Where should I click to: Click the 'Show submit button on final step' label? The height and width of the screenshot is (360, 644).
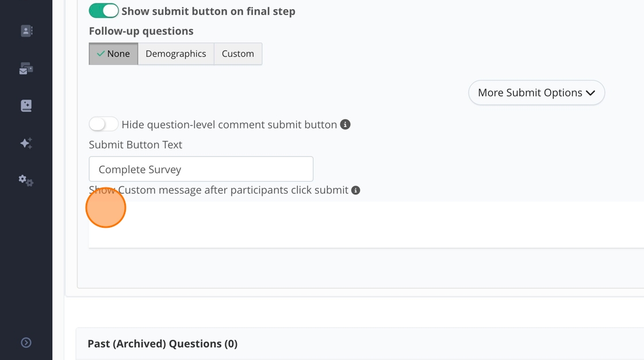tap(208, 11)
